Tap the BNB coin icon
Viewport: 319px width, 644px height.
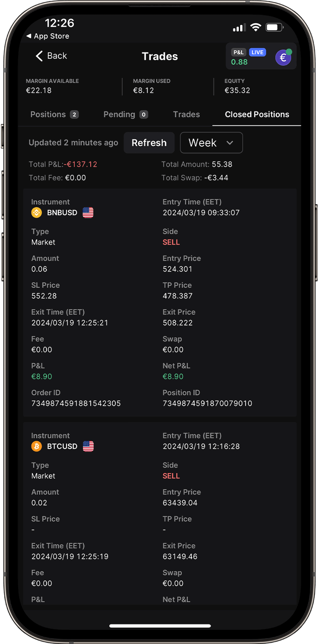click(36, 213)
